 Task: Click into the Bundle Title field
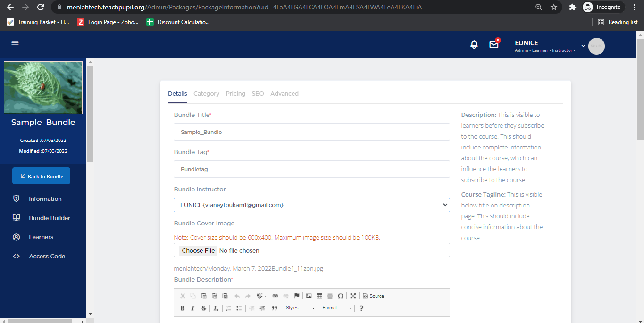[311, 132]
